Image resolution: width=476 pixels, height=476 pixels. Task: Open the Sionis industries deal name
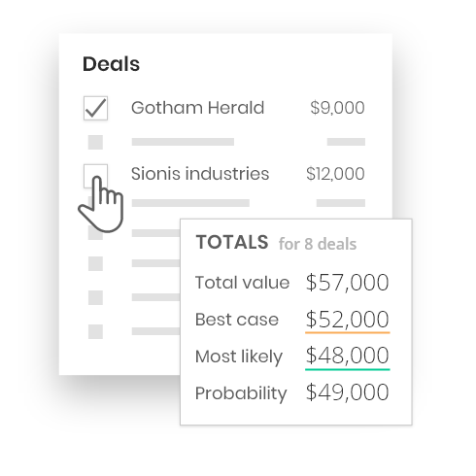pyautogui.click(x=200, y=174)
